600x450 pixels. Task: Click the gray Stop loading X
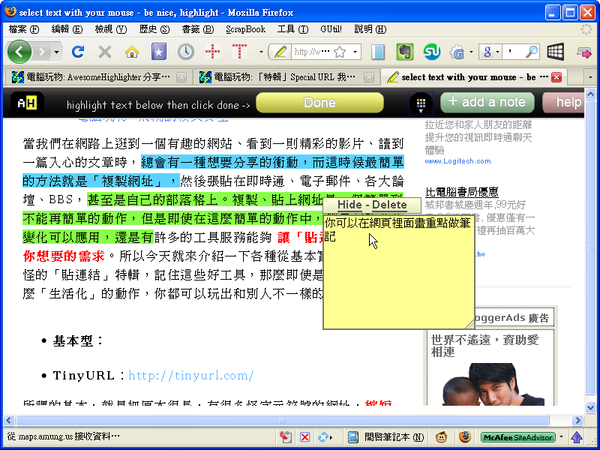tap(105, 52)
